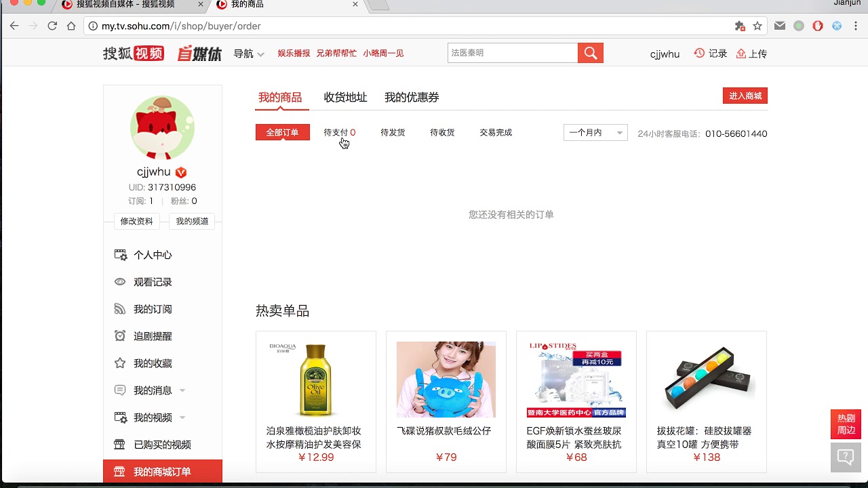Click the ¥138 price text
This screenshot has height=488, width=868.
pyautogui.click(x=707, y=457)
